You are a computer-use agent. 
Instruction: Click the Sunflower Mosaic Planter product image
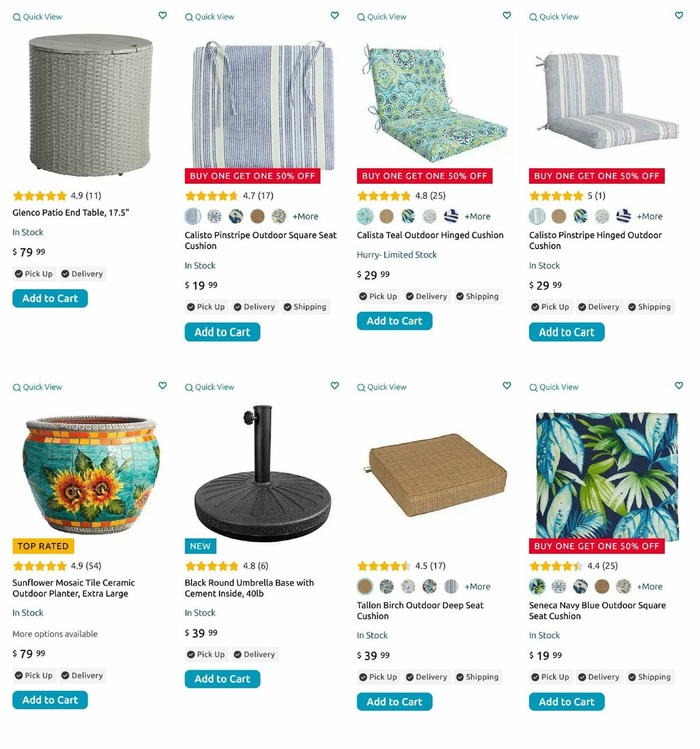[x=90, y=475]
